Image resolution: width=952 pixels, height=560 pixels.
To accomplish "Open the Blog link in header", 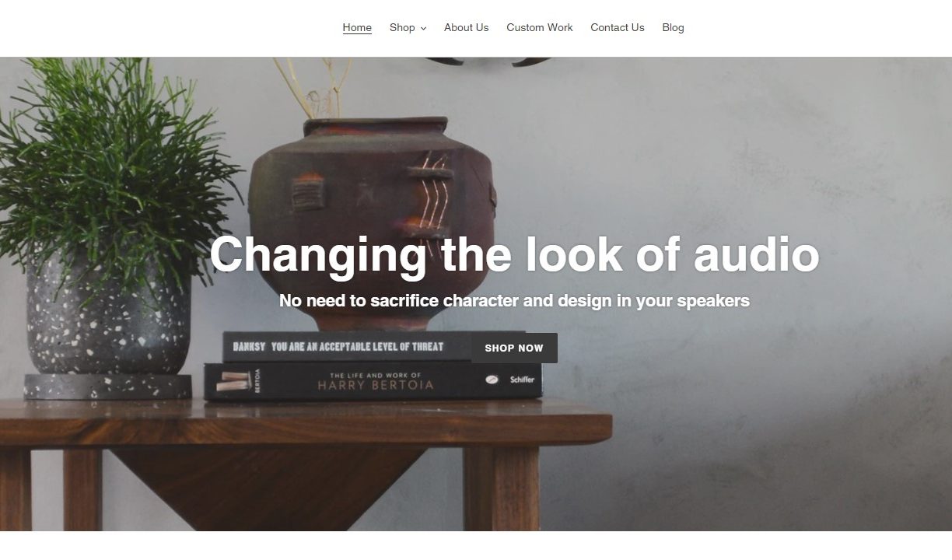I will pos(673,27).
